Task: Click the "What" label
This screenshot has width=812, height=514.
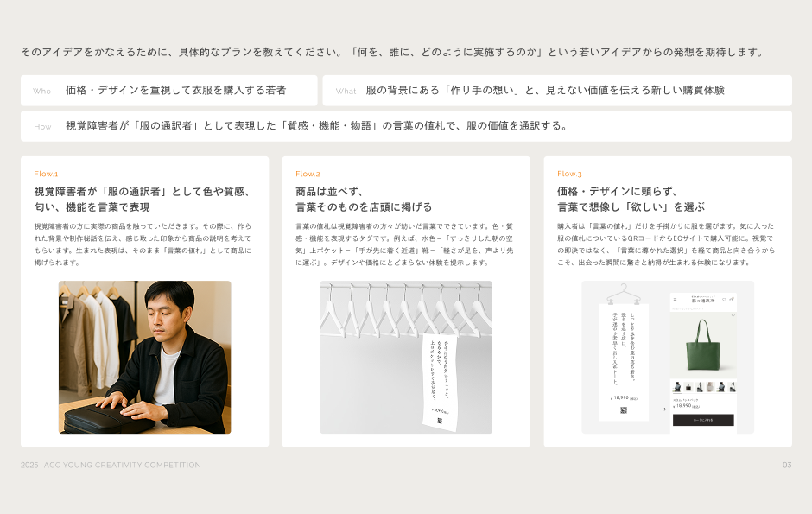Action: (346, 91)
